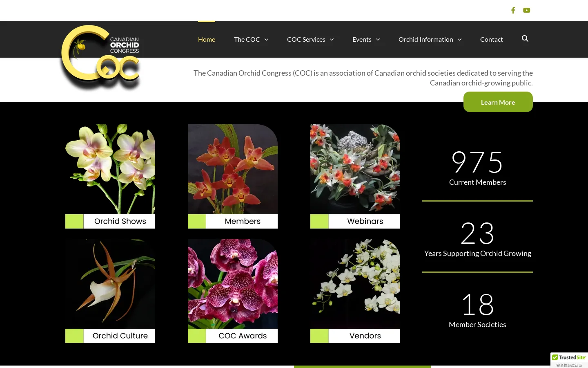
Task: Expand the COC Services chevron
Action: [332, 40]
